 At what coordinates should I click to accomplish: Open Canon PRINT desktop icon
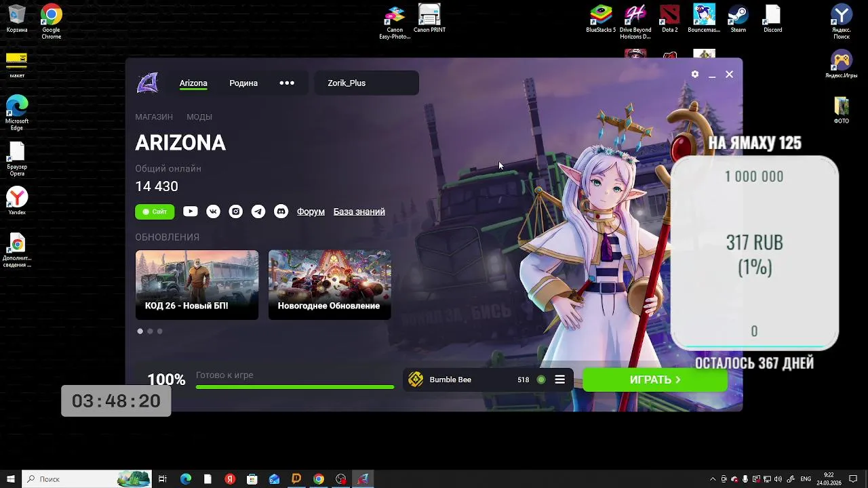click(429, 18)
